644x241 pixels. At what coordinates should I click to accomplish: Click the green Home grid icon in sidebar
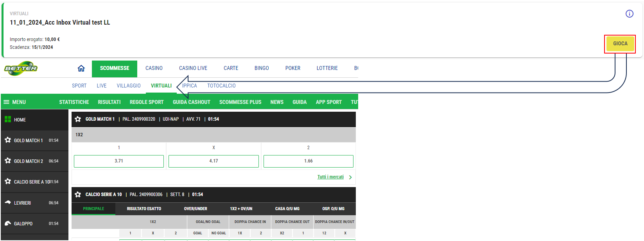click(8, 120)
